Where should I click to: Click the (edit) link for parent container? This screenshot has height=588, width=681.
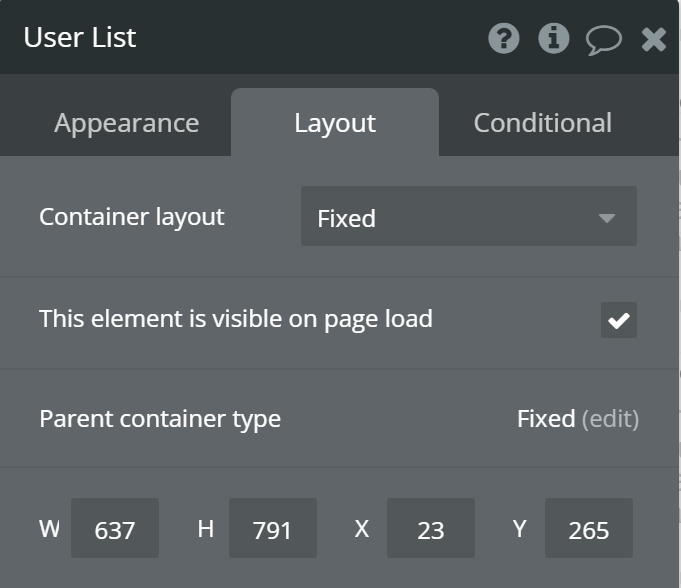[610, 419]
